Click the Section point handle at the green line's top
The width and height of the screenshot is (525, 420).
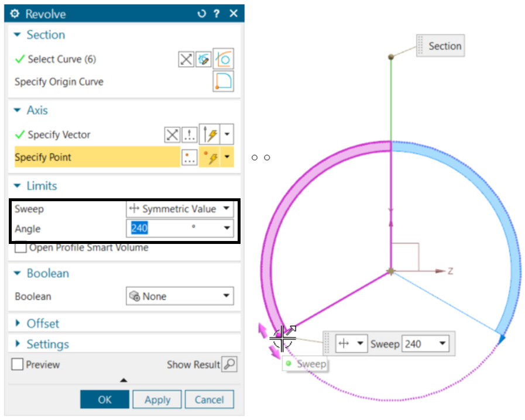(391, 57)
